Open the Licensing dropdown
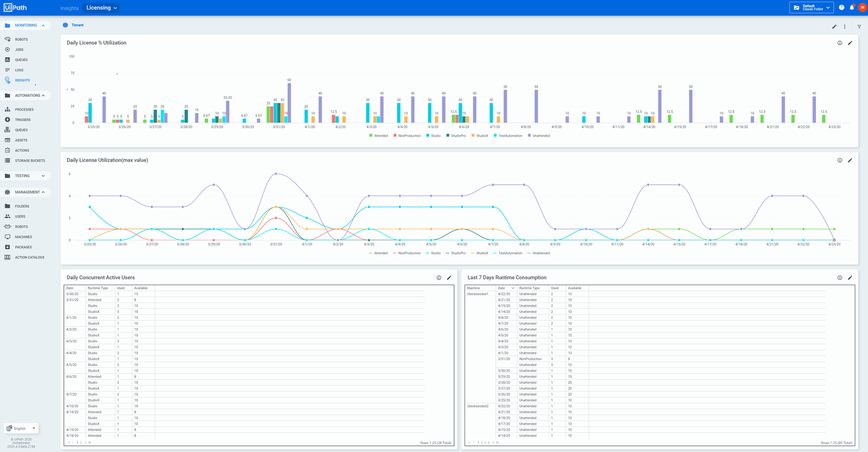The image size is (868, 452). [101, 8]
